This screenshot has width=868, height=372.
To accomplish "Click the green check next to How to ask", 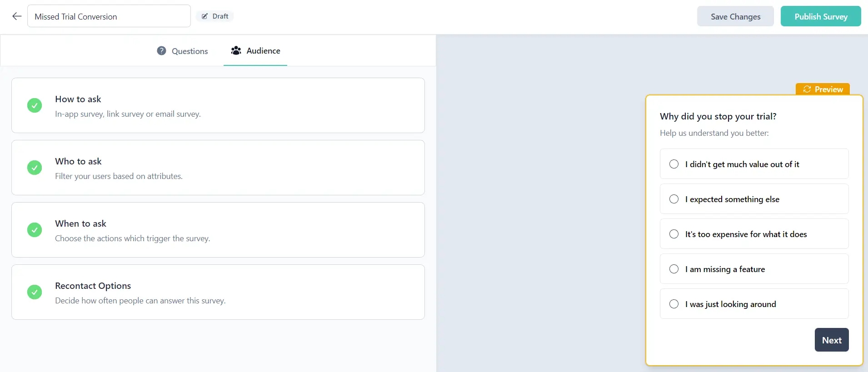I will click(35, 105).
